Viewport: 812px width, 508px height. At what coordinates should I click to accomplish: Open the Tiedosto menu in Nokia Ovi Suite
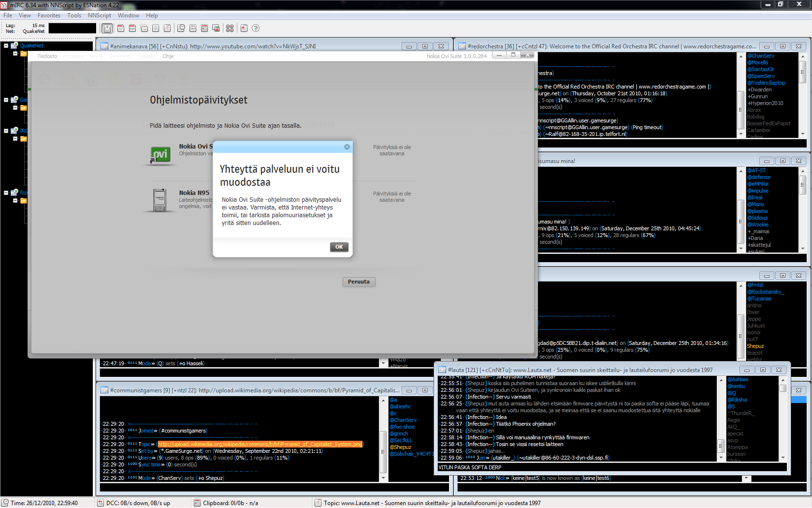pos(47,56)
